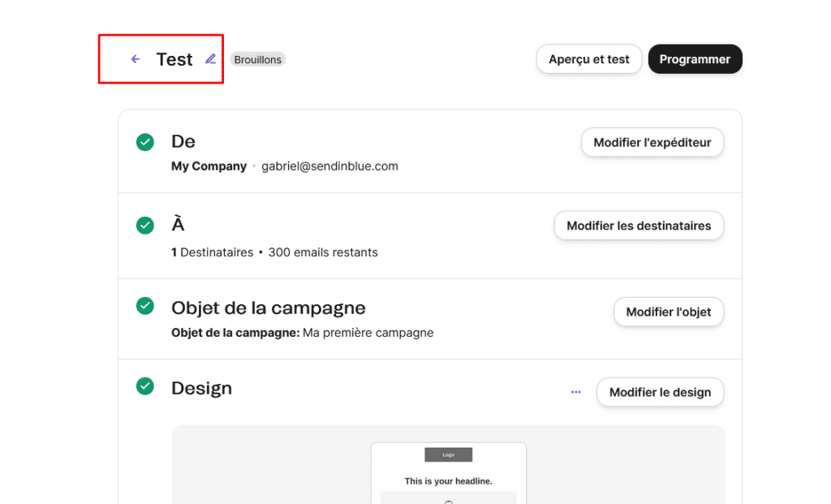The width and height of the screenshot is (831, 504).
Task: Click the pencil icon to rename Test
Action: (210, 58)
